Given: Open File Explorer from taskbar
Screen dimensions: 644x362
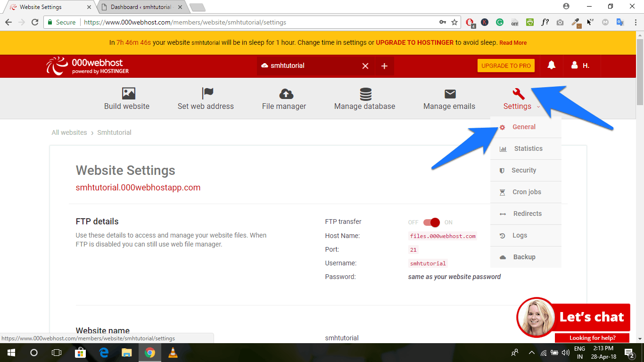Looking at the screenshot, I should click(x=126, y=353).
